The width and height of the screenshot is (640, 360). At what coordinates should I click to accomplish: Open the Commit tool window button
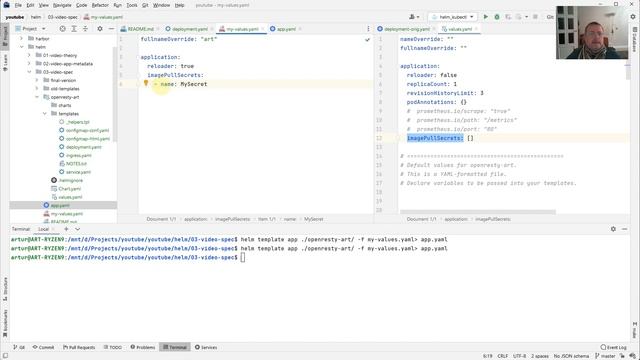[x=43, y=347]
